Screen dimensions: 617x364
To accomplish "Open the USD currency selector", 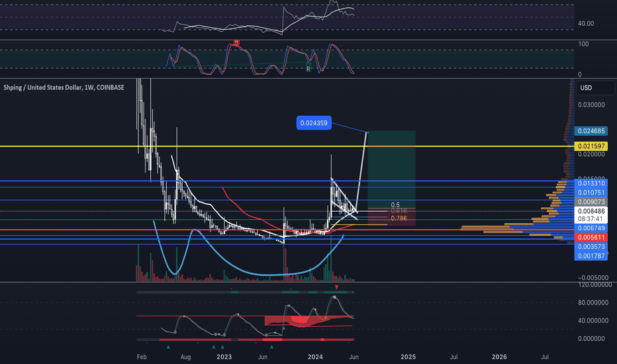I will click(595, 88).
